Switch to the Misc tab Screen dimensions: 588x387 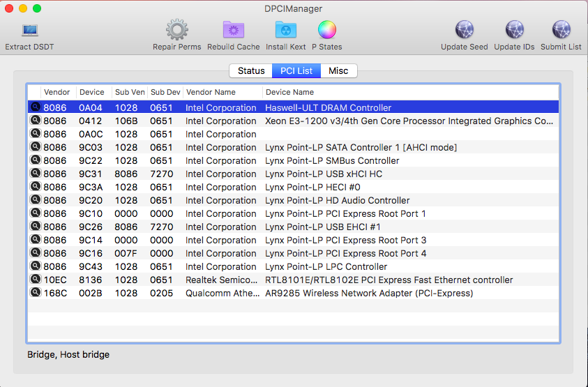point(338,71)
